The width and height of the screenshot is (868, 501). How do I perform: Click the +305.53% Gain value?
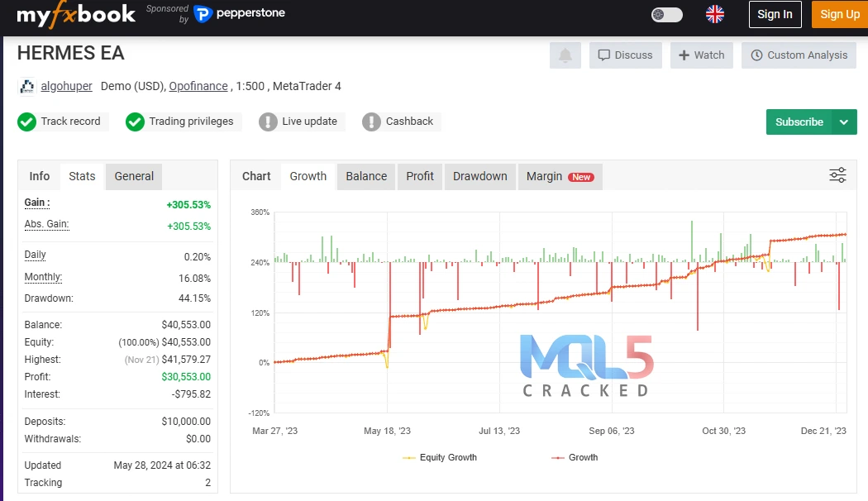188,205
